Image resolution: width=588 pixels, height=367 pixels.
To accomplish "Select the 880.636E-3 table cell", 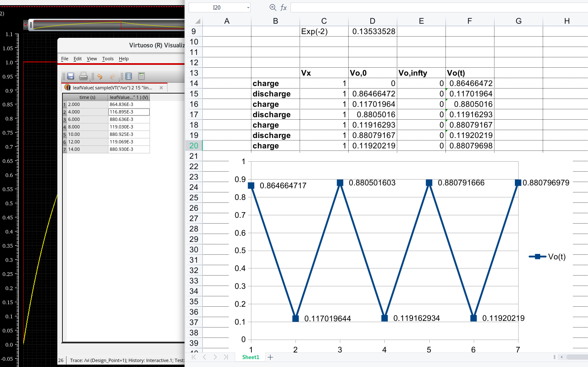I will (129, 119).
